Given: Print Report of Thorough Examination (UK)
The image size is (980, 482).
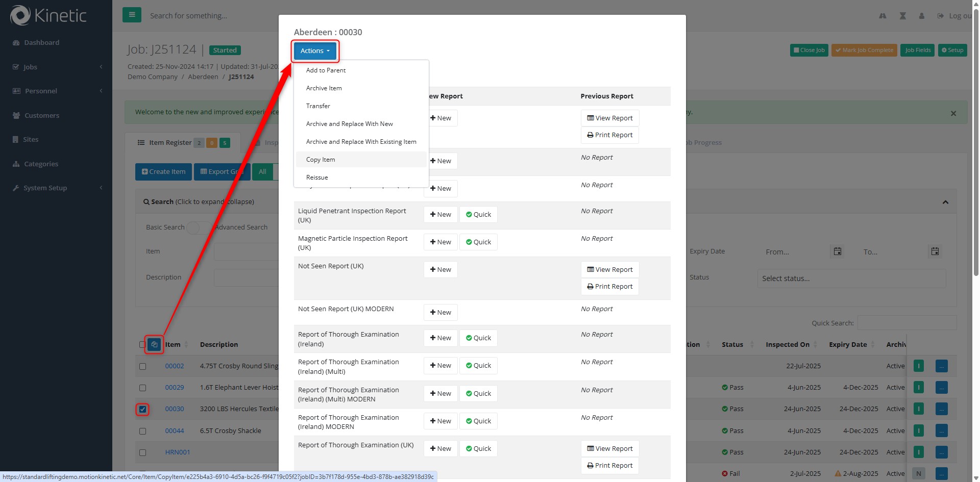Looking at the screenshot, I should tap(610, 466).
